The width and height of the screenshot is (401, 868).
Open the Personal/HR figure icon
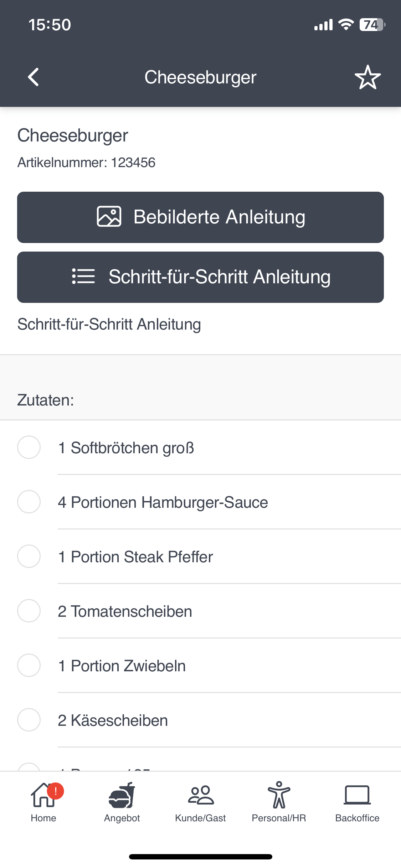pyautogui.click(x=279, y=795)
